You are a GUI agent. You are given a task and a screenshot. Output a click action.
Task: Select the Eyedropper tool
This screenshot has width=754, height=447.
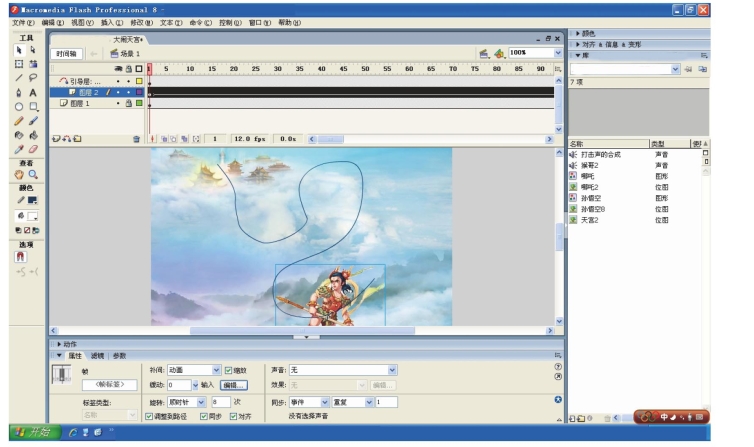click(19, 149)
